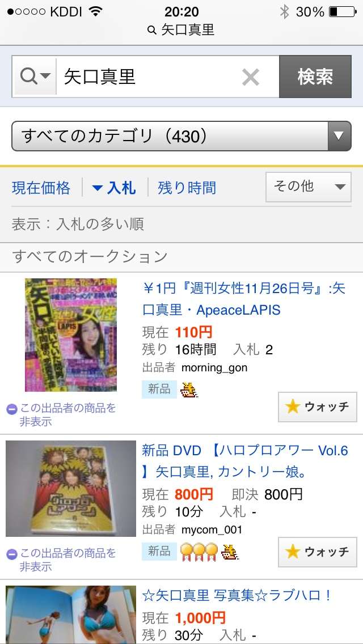The image size is (363, 644).
Task: Open the 週刊女性11月26日号 auction link
Action: pos(244,299)
